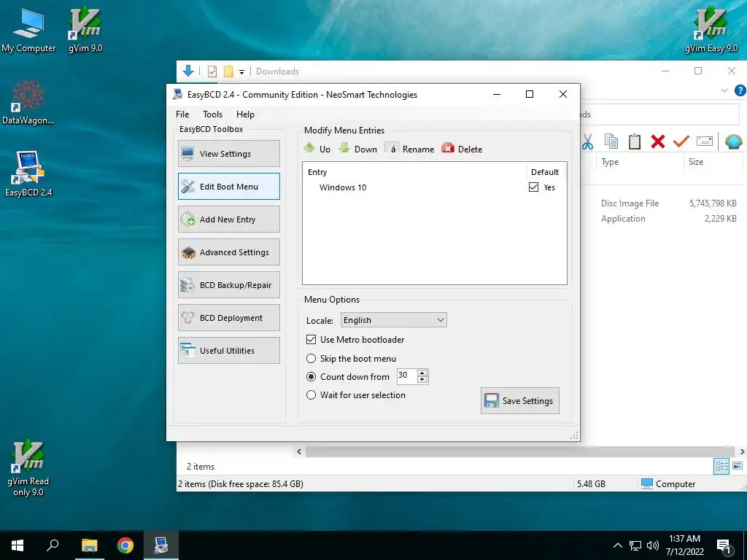This screenshot has width=747, height=560.
Task: Move entry Down with arrow icon
Action: click(x=357, y=149)
